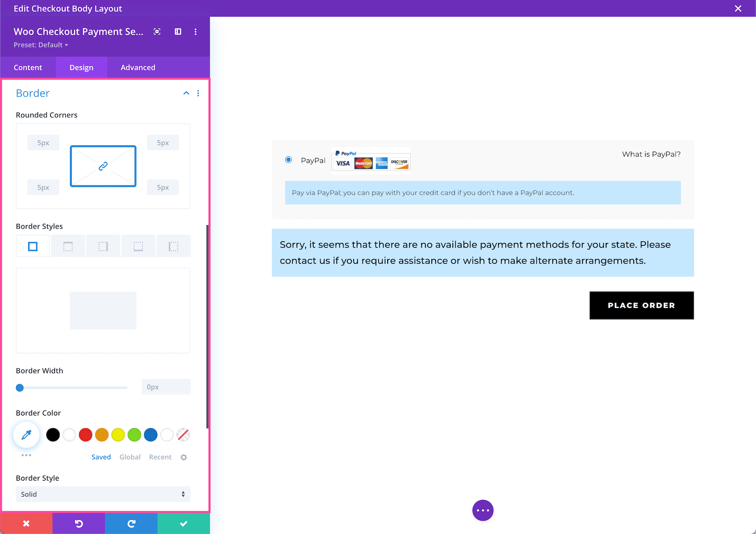Collapse the Border section

(186, 93)
